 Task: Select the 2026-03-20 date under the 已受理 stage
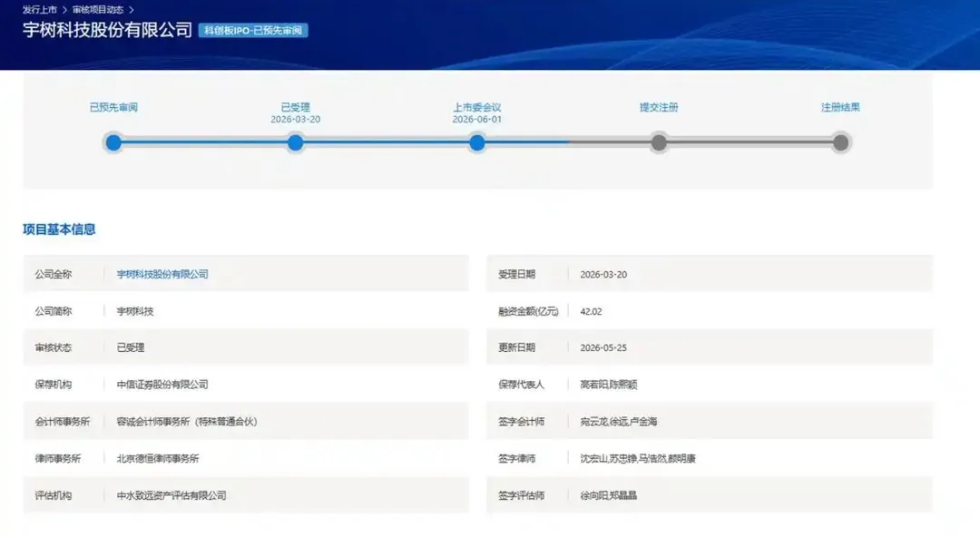296,120
